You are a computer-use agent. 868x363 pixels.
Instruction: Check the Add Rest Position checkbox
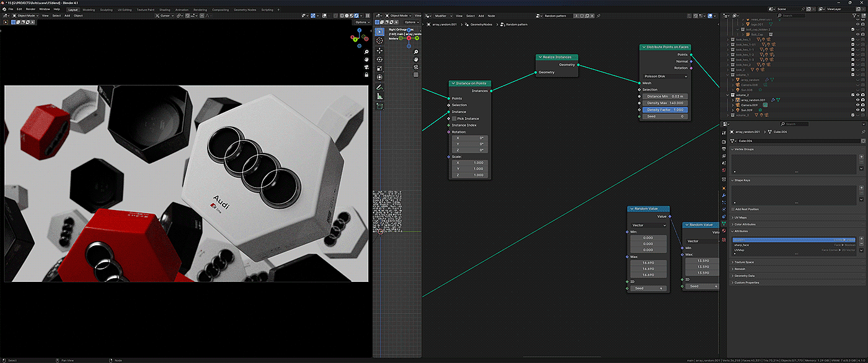[x=733, y=209]
